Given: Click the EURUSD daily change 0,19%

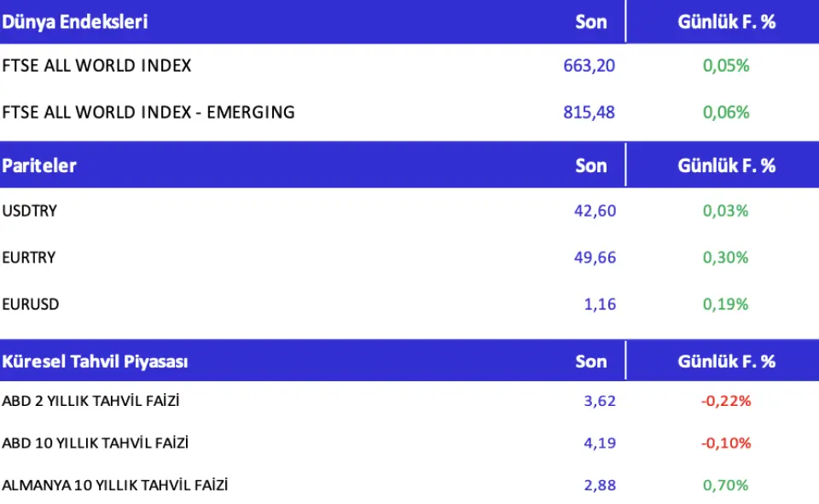Looking at the screenshot, I should point(726,304).
